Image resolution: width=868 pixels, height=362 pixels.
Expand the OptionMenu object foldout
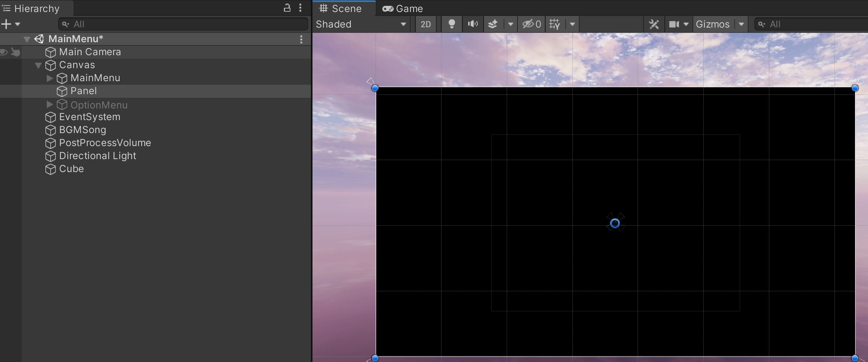49,105
